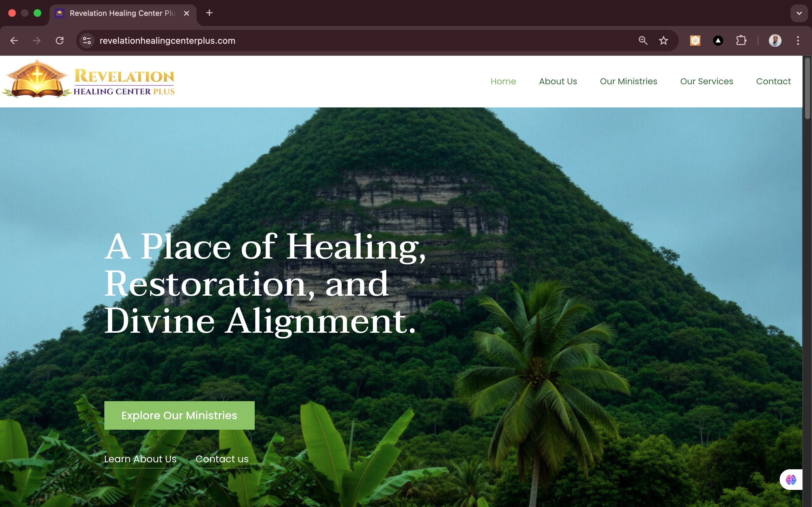The image size is (812, 507).
Task: Open the black triangle extension icon
Action: click(x=718, y=41)
